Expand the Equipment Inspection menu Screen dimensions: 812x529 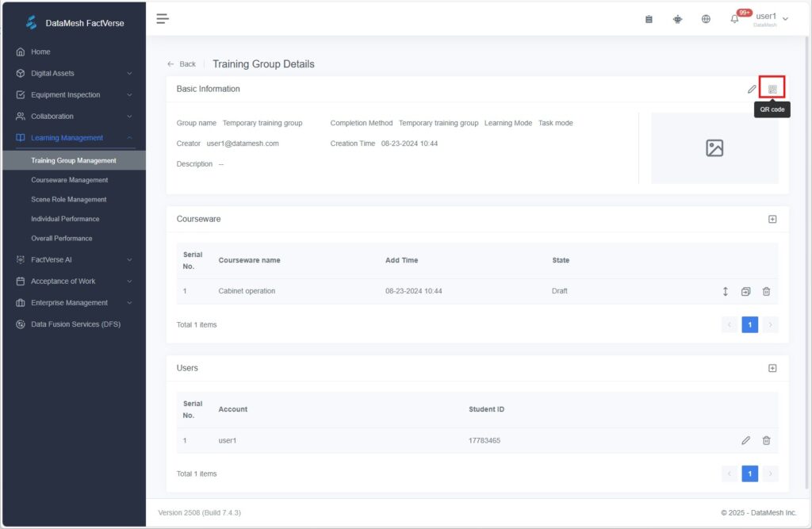(73, 94)
